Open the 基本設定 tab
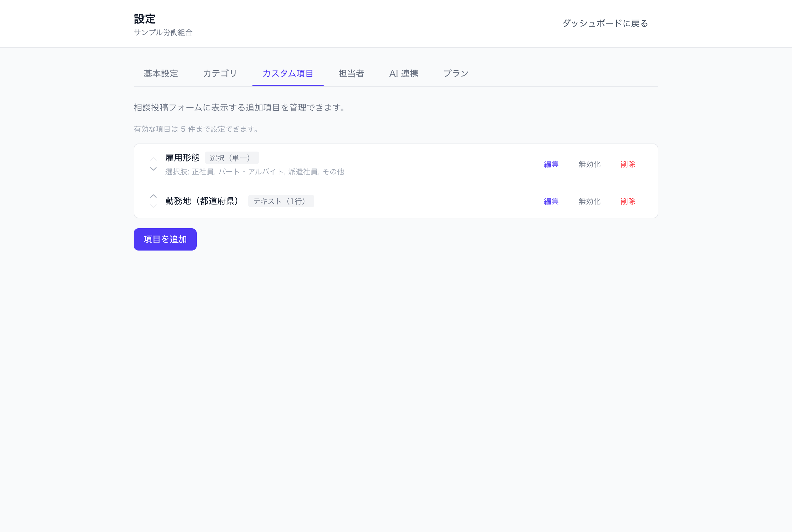 161,74
